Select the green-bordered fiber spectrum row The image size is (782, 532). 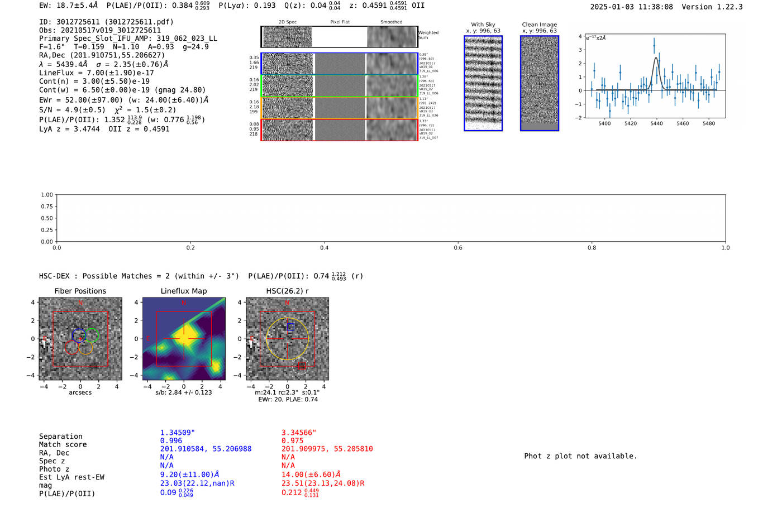point(340,86)
